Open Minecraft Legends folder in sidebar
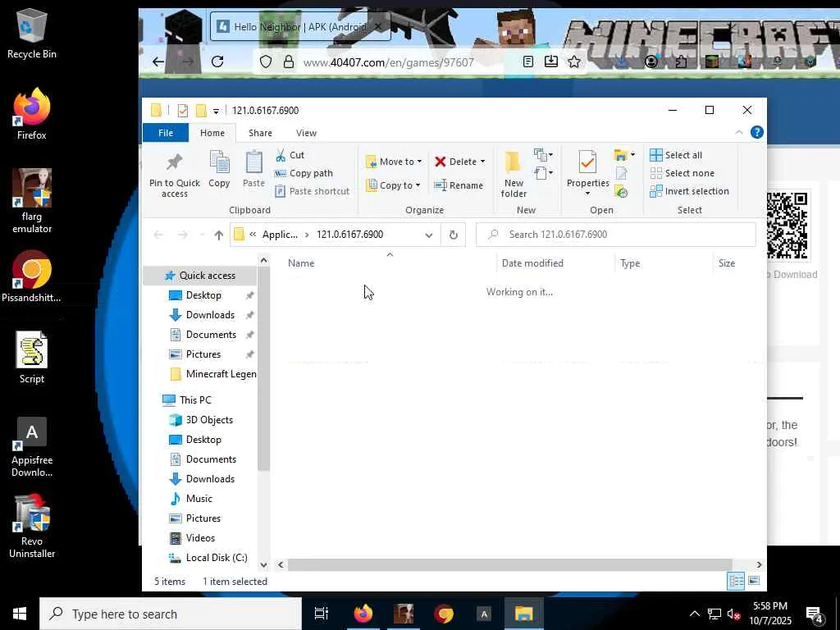Viewport: 840px width, 630px height. coord(221,374)
